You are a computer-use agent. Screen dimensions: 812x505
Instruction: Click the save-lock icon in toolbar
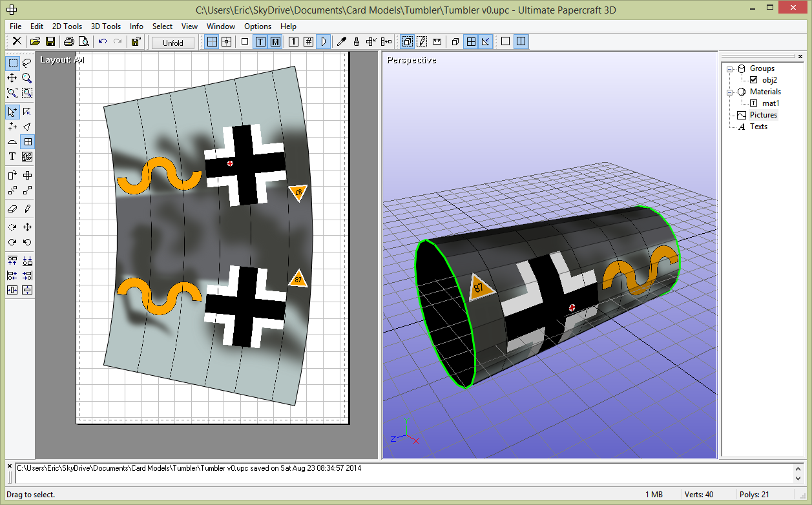click(136, 42)
